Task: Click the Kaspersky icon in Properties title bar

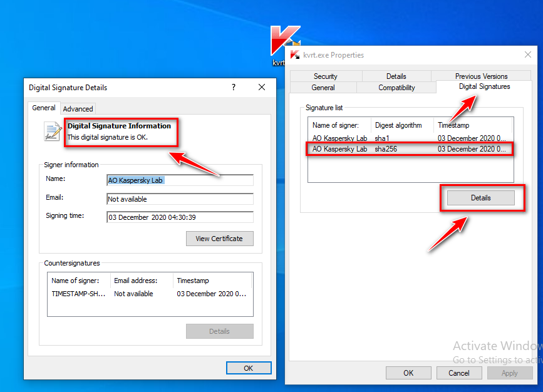Action: (295, 55)
